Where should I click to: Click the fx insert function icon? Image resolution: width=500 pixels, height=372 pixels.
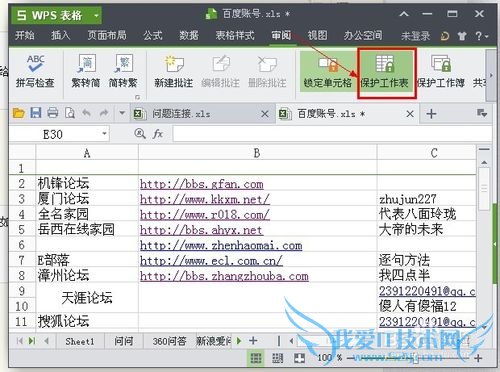click(158, 134)
